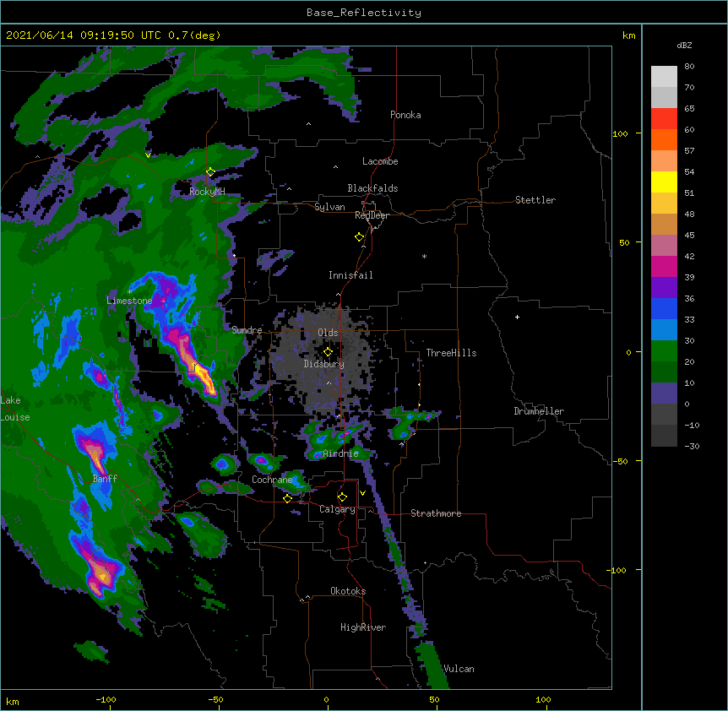Click the white asterisk marker above Limestone
This screenshot has width=728, height=711.
pos(129,291)
